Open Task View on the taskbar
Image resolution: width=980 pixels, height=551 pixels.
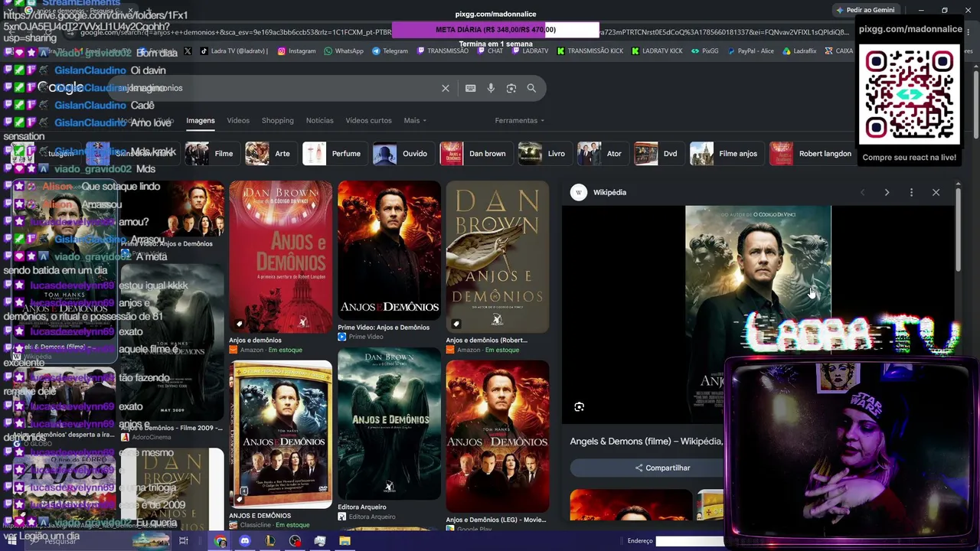click(x=184, y=541)
